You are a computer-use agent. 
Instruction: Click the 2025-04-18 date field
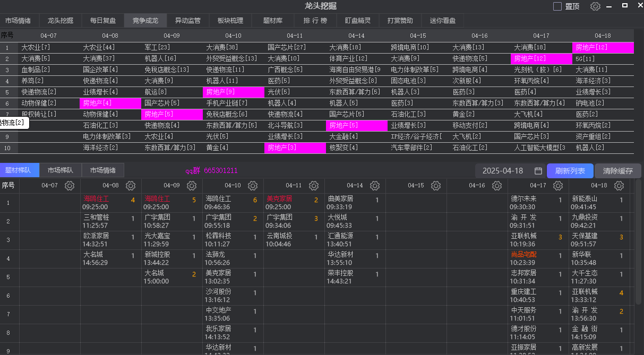point(502,171)
